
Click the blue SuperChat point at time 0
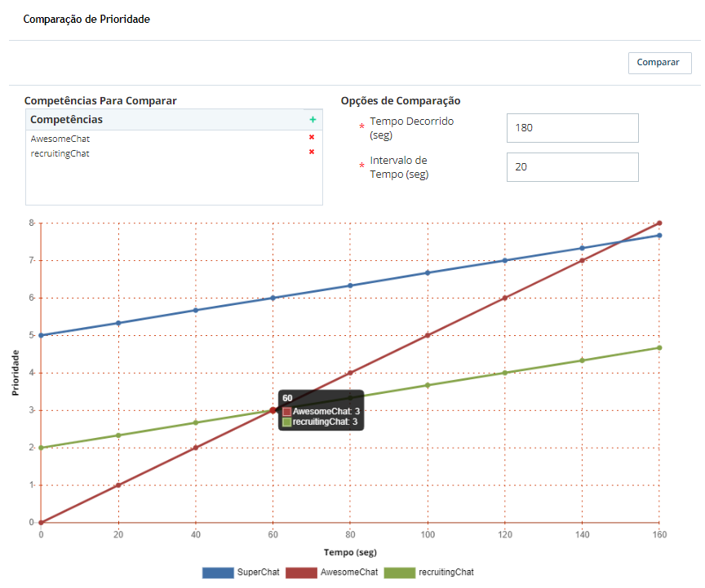click(x=41, y=335)
